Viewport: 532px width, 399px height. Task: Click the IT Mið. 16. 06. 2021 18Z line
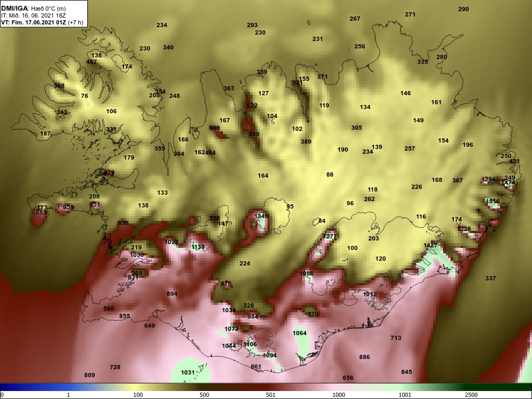(x=33, y=15)
